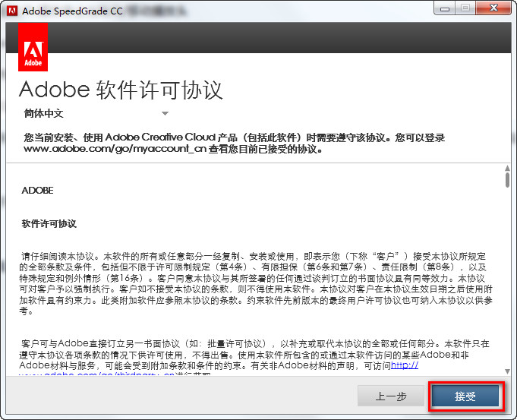Click the 接受 (Accept) button
The width and height of the screenshot is (517, 420).
(x=465, y=396)
